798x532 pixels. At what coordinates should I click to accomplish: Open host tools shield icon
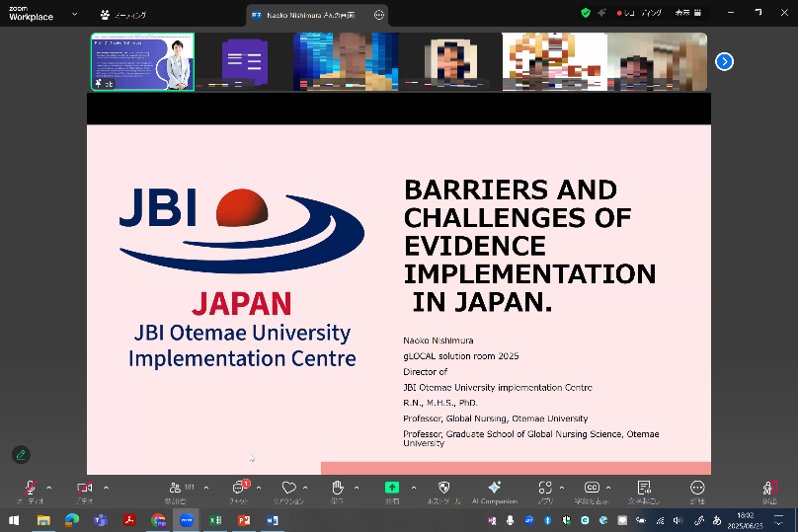click(443, 488)
